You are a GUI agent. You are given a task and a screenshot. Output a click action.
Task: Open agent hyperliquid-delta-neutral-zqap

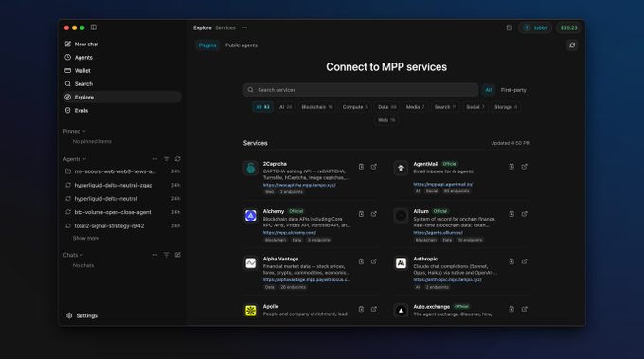point(122,186)
